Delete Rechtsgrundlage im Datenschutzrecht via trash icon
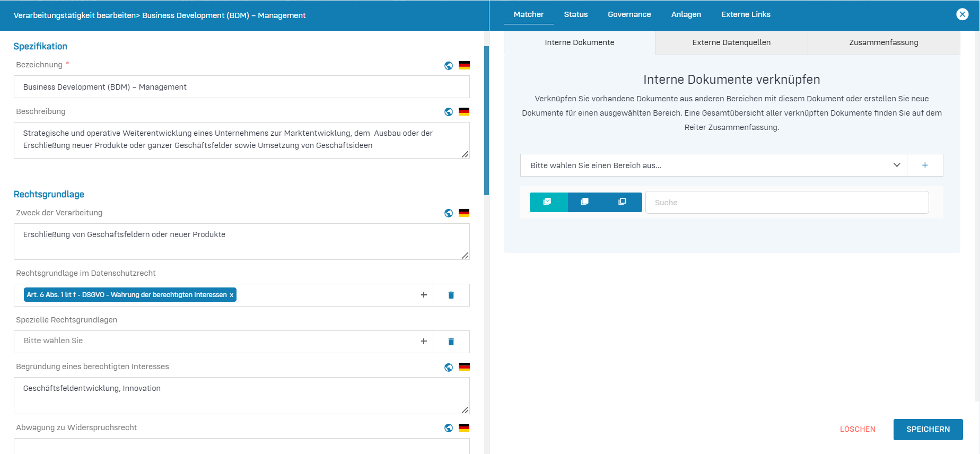The width and height of the screenshot is (980, 454). tap(451, 295)
